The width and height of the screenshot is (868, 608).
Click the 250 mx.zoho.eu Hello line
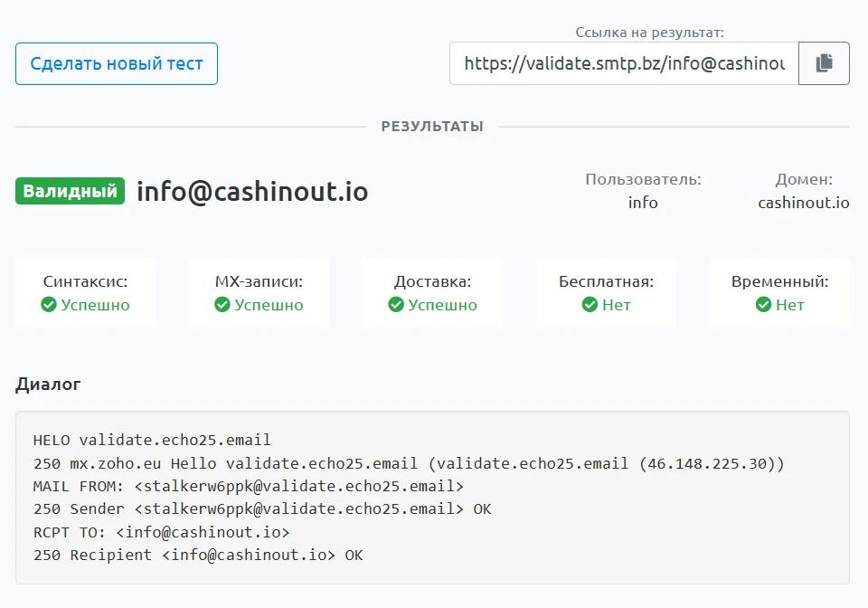409,463
